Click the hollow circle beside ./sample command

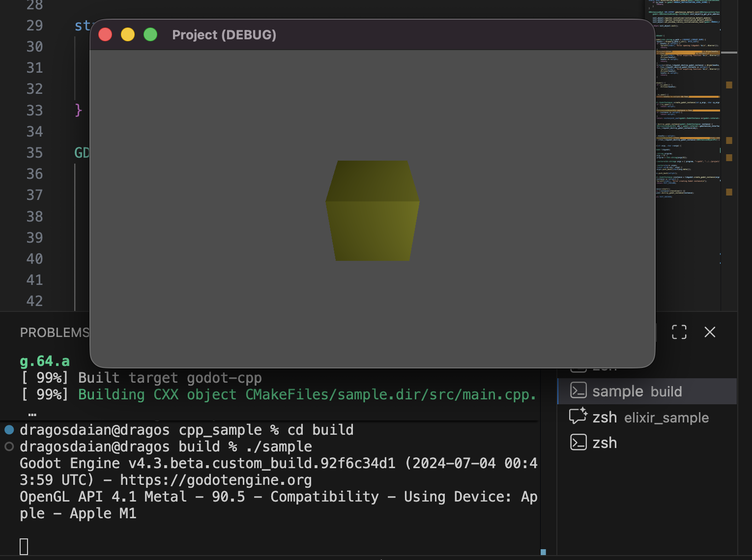pos(9,447)
